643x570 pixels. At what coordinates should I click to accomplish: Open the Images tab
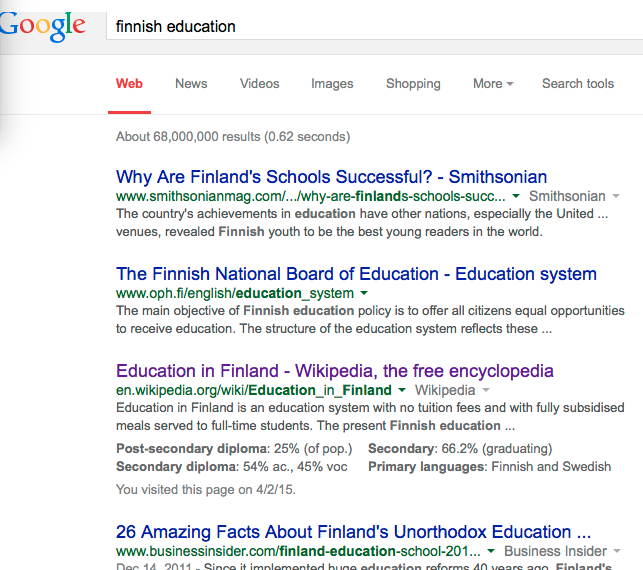pyautogui.click(x=332, y=84)
